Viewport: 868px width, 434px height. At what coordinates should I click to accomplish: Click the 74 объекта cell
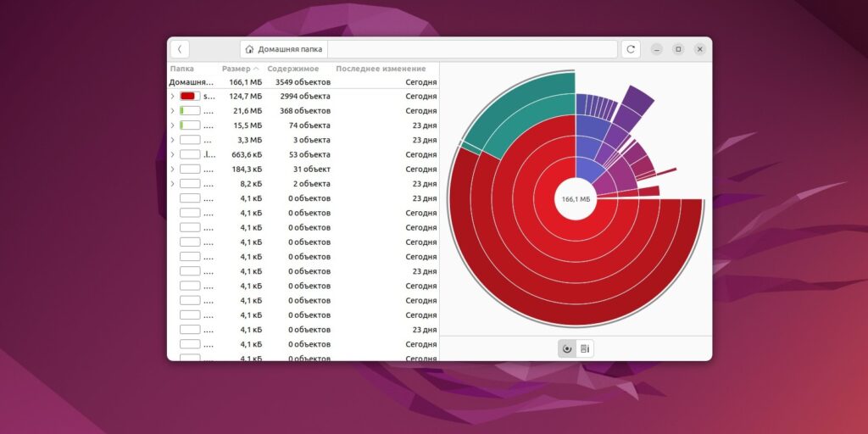point(309,125)
